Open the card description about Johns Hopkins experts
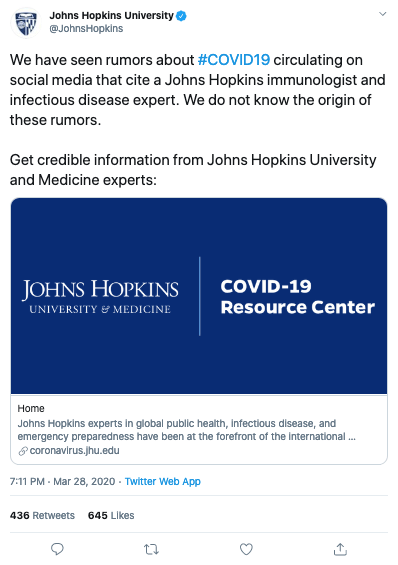398x565 pixels. [187, 430]
